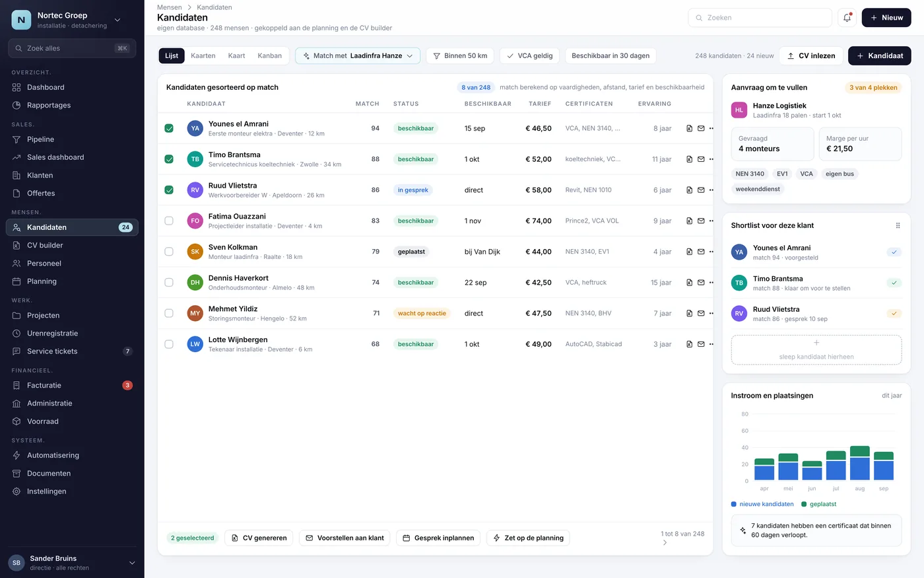Click Voorstellen aan klant button

[345, 538]
